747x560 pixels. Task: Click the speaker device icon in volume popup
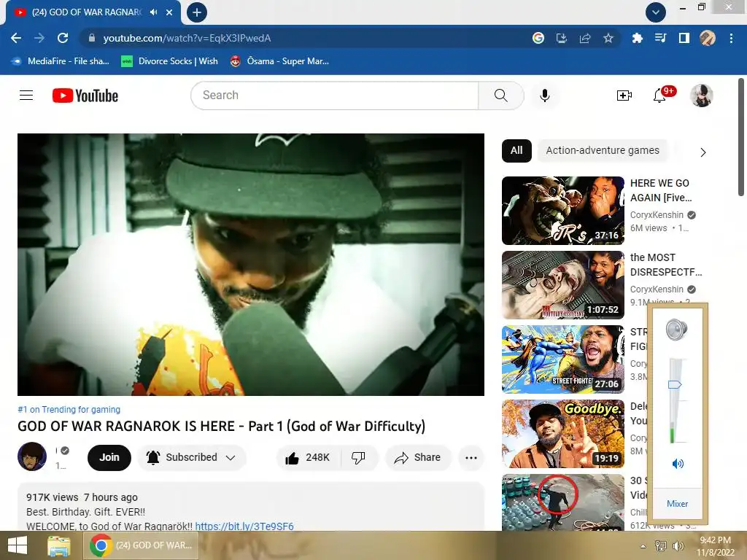[676, 330]
